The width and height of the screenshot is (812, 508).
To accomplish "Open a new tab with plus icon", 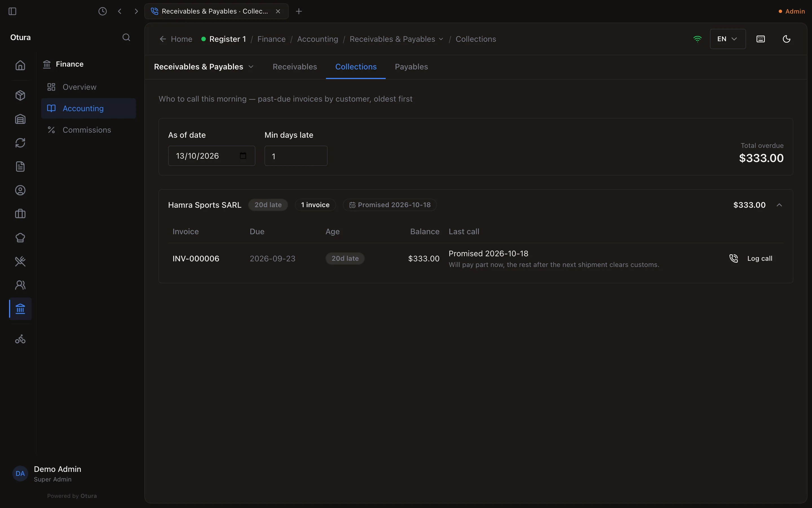I will (299, 11).
